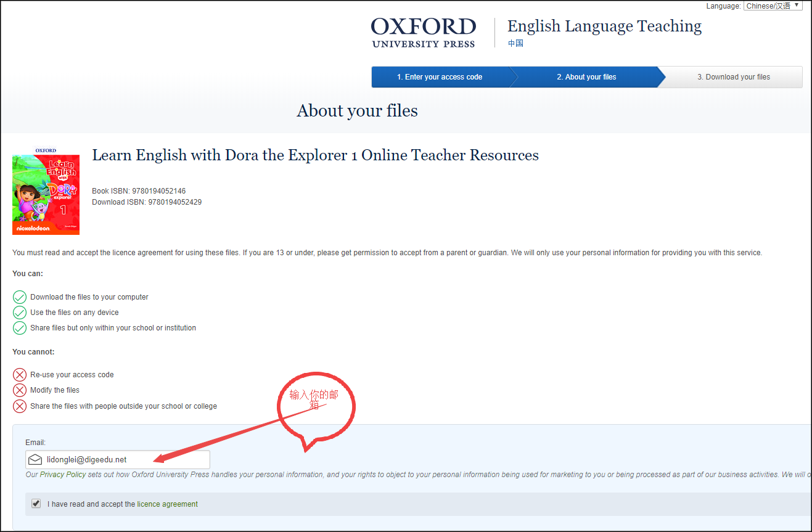Open the Language dropdown showing Chinese/汉语

[773, 6]
